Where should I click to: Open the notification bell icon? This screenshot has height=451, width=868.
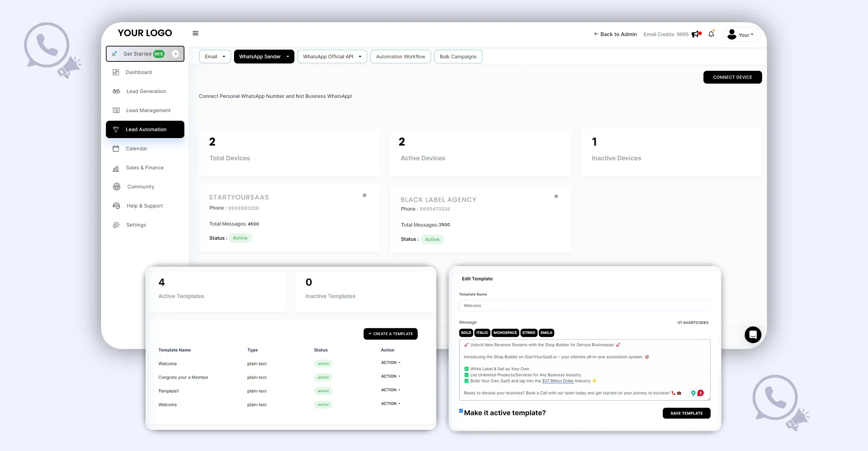click(711, 34)
